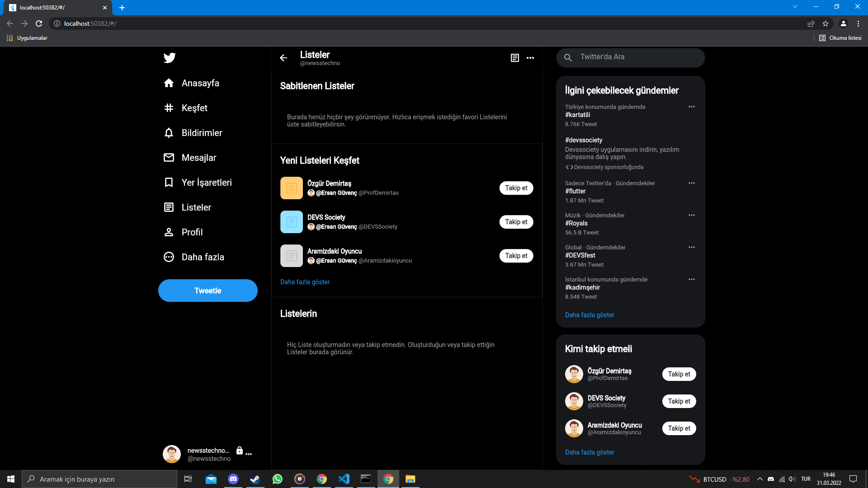Image resolution: width=868 pixels, height=488 pixels.
Task: Open Profil from the sidebar
Action: point(183,232)
